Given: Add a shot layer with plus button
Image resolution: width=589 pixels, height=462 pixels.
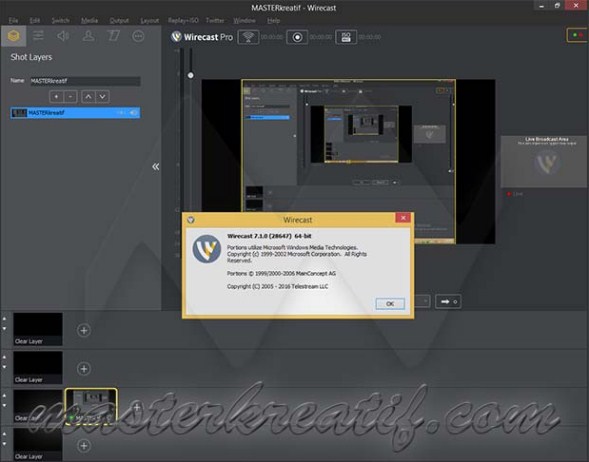Looking at the screenshot, I should [x=56, y=97].
